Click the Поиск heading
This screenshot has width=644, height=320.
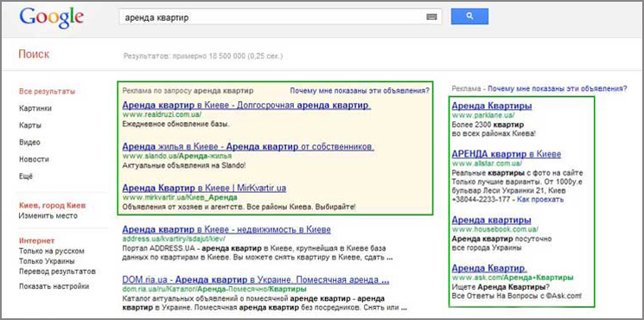34,54
